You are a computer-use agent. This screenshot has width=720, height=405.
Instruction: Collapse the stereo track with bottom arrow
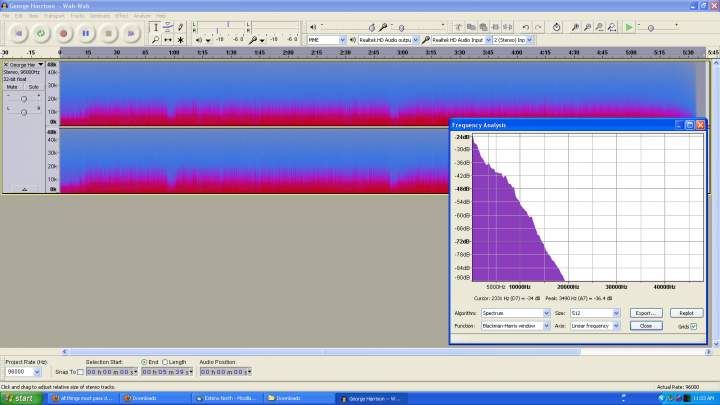[x=24, y=189]
